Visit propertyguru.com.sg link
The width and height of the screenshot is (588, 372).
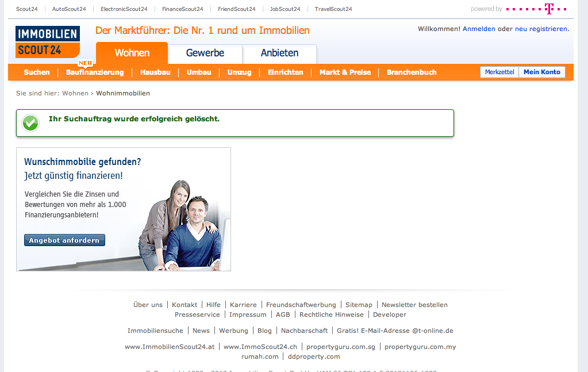(x=340, y=347)
